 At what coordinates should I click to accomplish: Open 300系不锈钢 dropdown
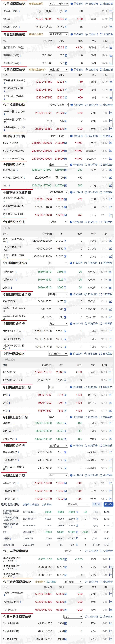click(x=58, y=192)
